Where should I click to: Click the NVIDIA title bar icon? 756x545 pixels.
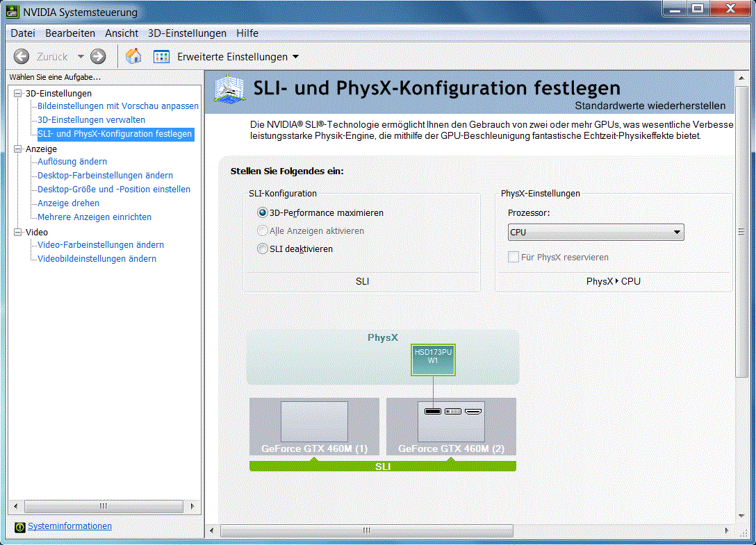pos(12,12)
